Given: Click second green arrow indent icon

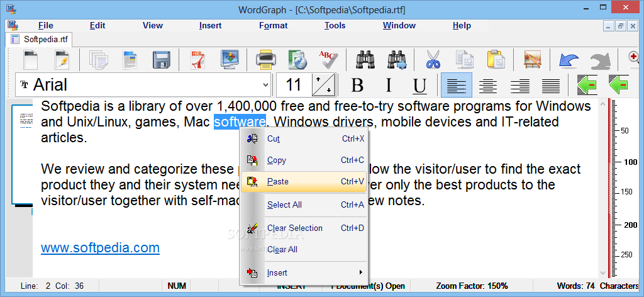Looking at the screenshot, I should click(x=619, y=85).
